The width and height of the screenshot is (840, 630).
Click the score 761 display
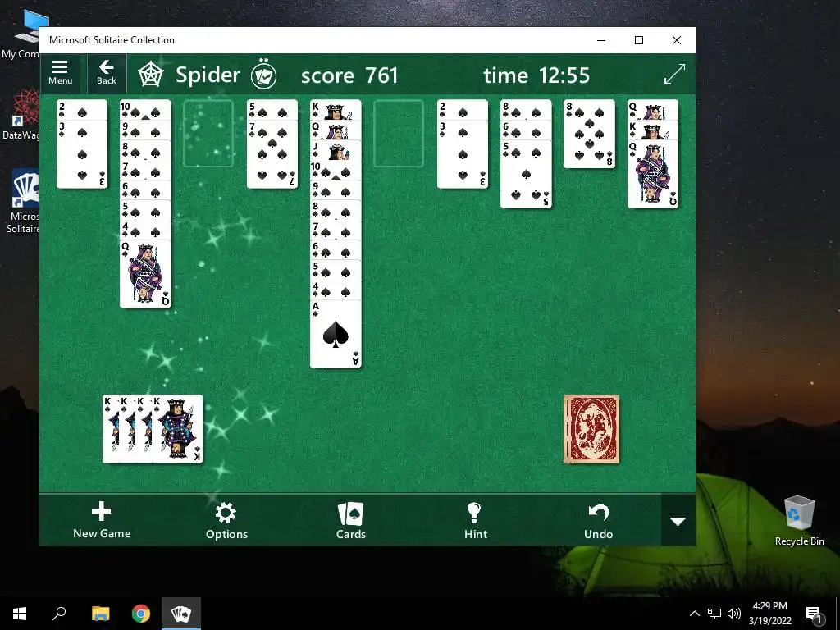click(x=349, y=75)
